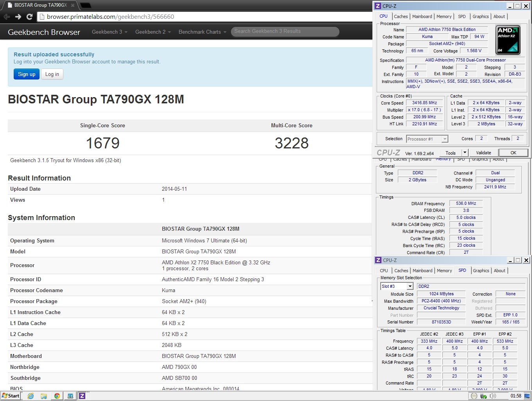This screenshot has width=532, height=401.
Task: Switch to CPU-Z purple taskbar icon
Action: 82,396
